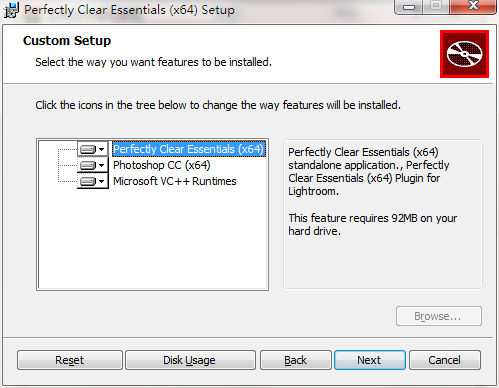Image resolution: width=499 pixels, height=388 pixels.
Task: Click the Reset button
Action: pyautogui.click(x=70, y=360)
